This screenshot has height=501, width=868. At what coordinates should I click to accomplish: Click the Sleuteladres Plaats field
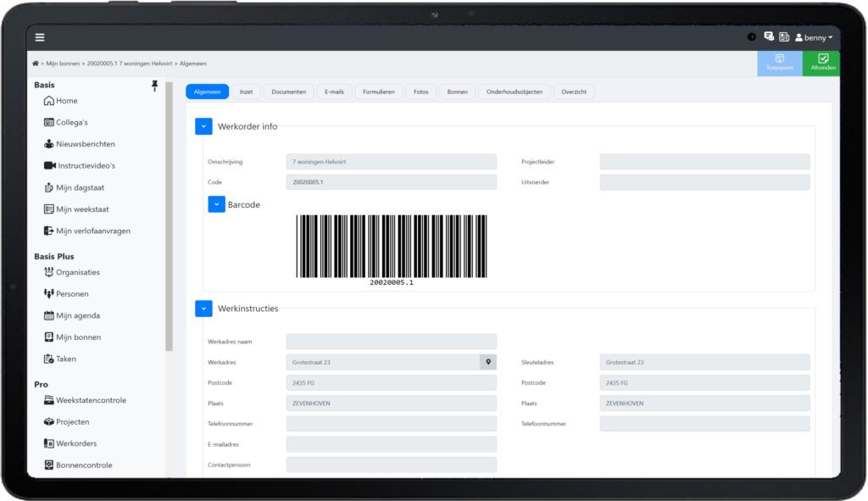[704, 403]
